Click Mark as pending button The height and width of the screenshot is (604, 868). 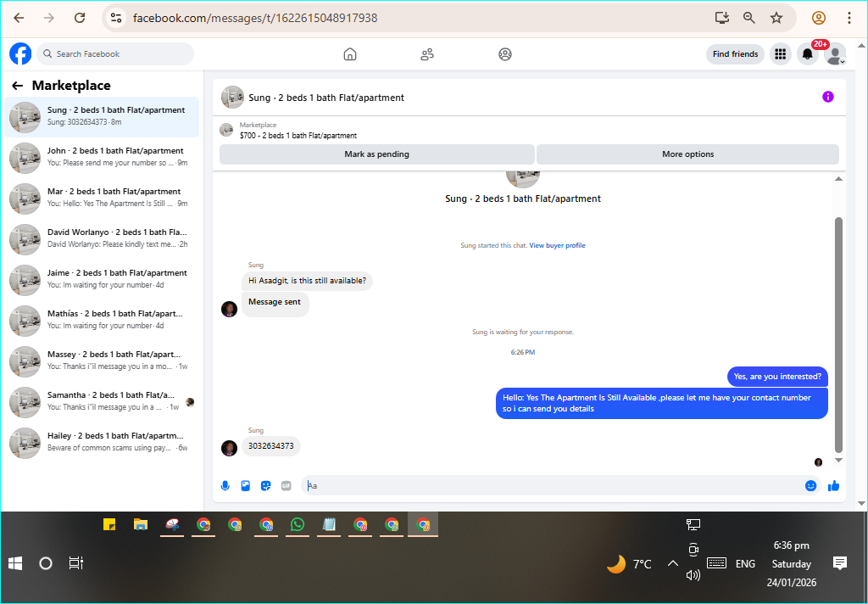click(x=377, y=154)
